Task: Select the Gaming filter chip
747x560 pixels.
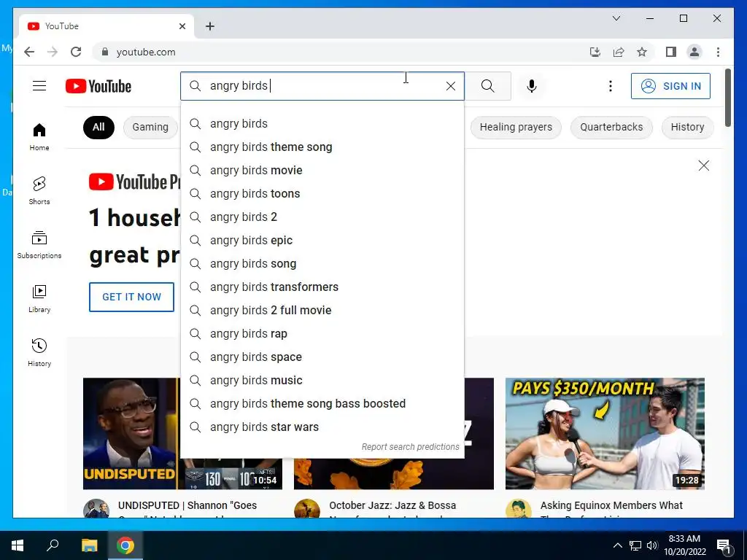Action: point(150,127)
